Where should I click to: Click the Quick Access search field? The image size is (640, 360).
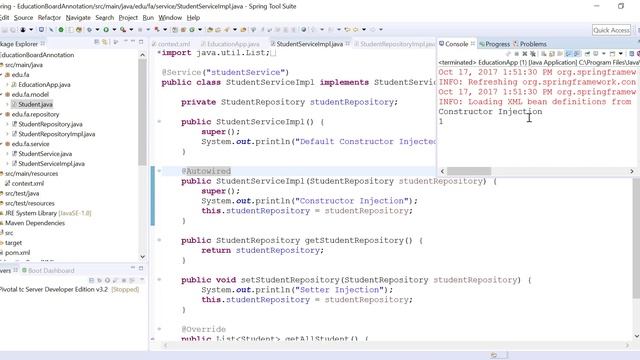click(611, 30)
